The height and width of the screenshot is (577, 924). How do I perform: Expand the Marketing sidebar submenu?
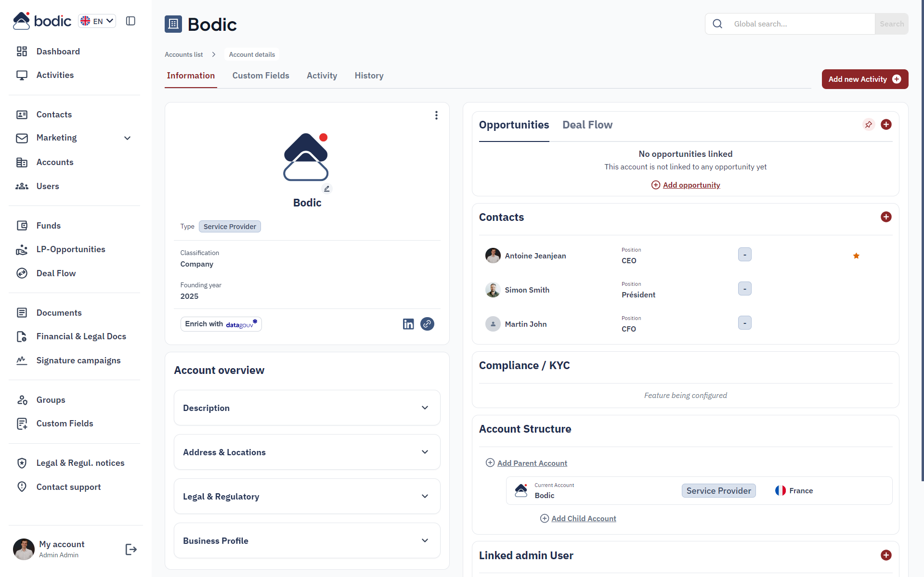[x=127, y=138]
